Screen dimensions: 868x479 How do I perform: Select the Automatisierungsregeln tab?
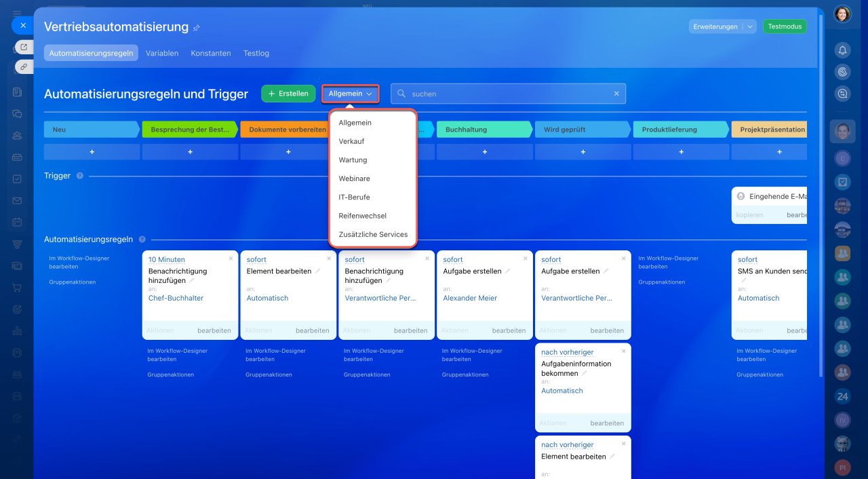(x=91, y=53)
